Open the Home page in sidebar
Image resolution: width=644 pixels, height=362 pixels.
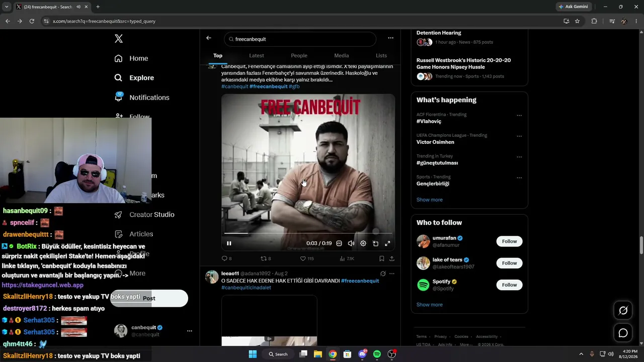(131, 58)
